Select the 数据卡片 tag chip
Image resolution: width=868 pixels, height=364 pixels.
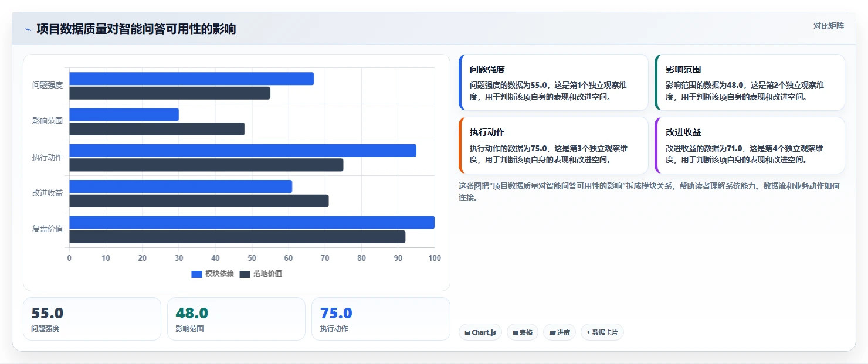coord(602,332)
